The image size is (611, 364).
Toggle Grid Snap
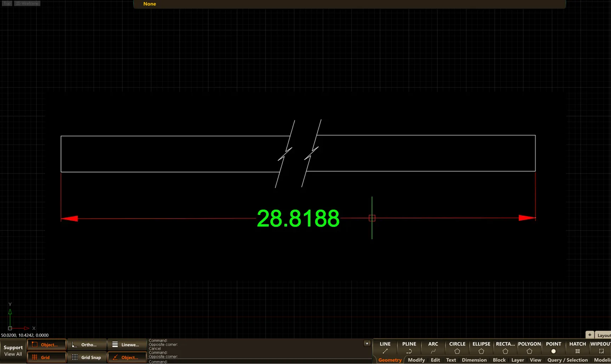coord(87,357)
